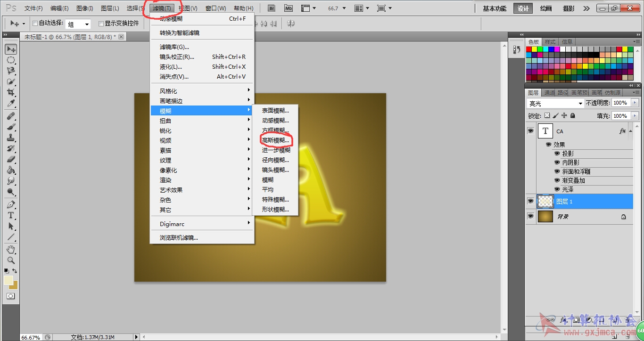Select the Elliptical Marquee tool

[x=11, y=60]
